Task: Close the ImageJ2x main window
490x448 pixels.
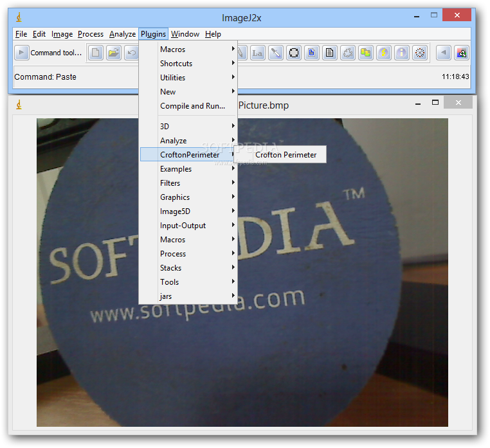Action: point(457,15)
